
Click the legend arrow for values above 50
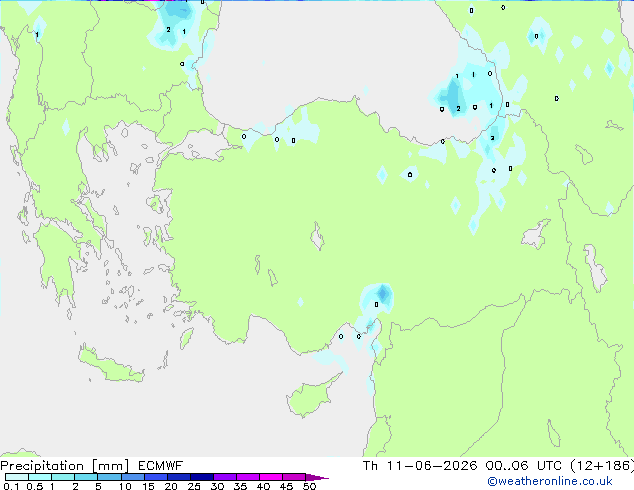pyautogui.click(x=316, y=477)
